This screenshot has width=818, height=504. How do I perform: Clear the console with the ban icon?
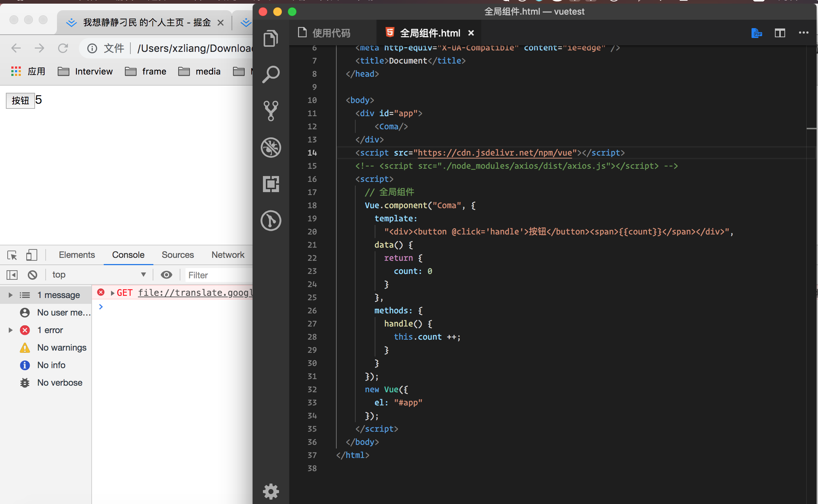pos(33,275)
